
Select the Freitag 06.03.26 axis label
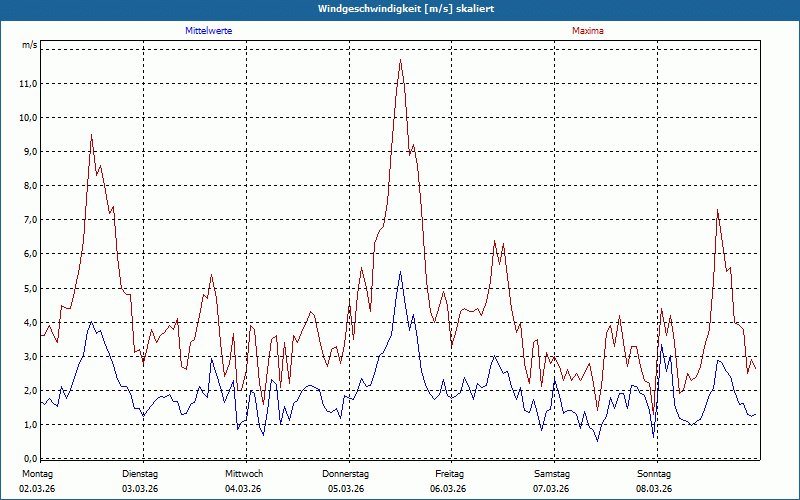(449, 481)
